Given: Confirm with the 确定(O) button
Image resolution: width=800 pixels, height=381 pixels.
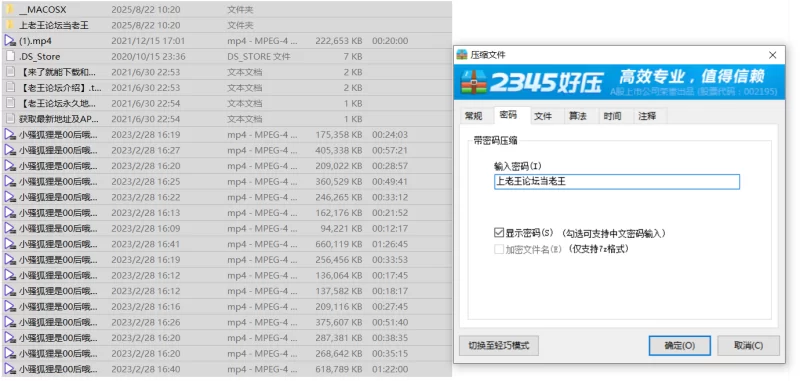Looking at the screenshot, I should pyautogui.click(x=680, y=345).
